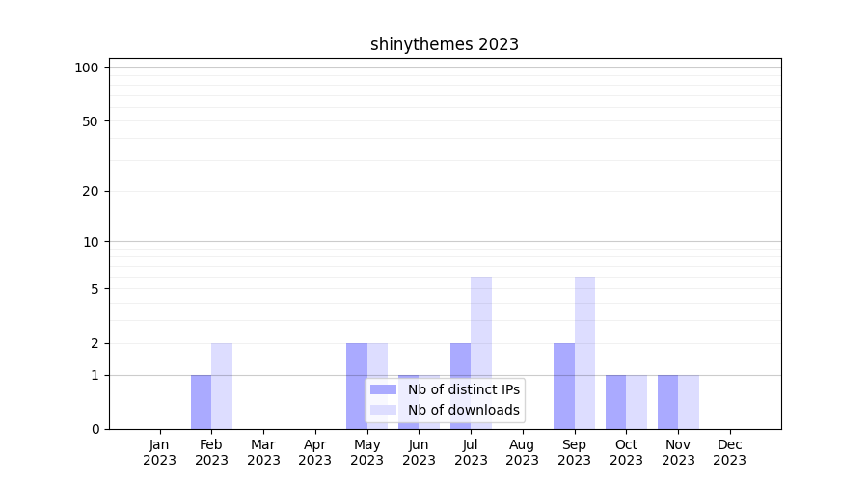The image size is (868, 482).
Task: Click the 'Nb of distinct IPs' legend swatch
Action: [383, 389]
